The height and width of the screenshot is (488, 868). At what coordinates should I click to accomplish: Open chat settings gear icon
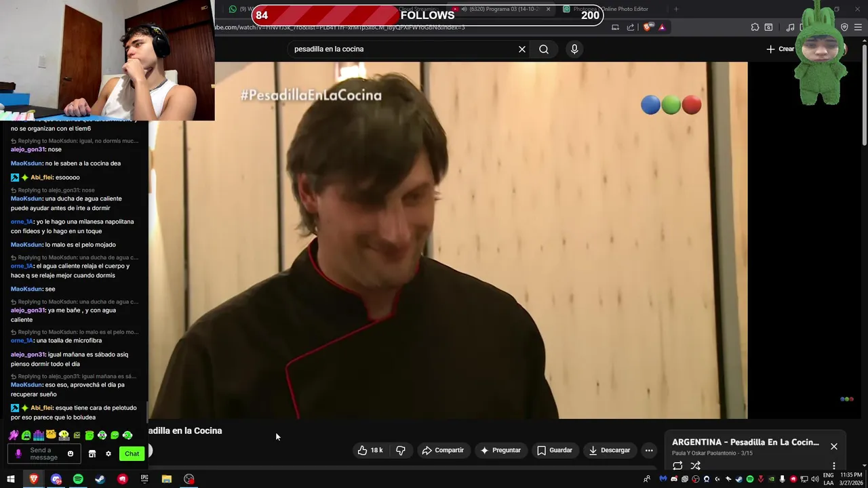click(x=108, y=453)
